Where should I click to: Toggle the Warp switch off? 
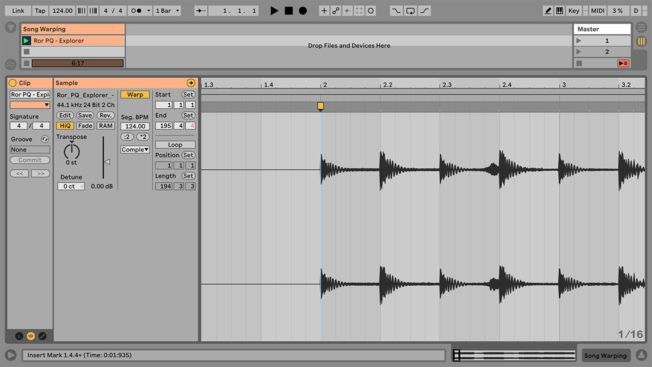135,95
